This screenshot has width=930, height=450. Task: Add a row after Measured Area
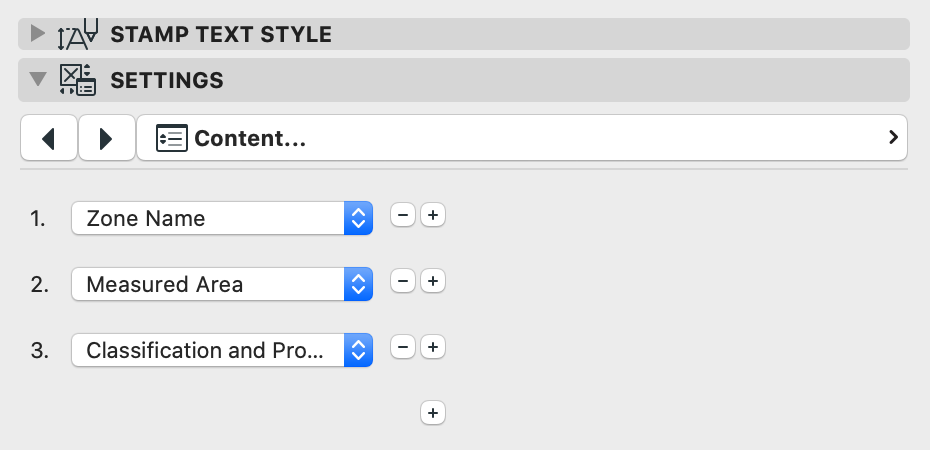point(432,282)
